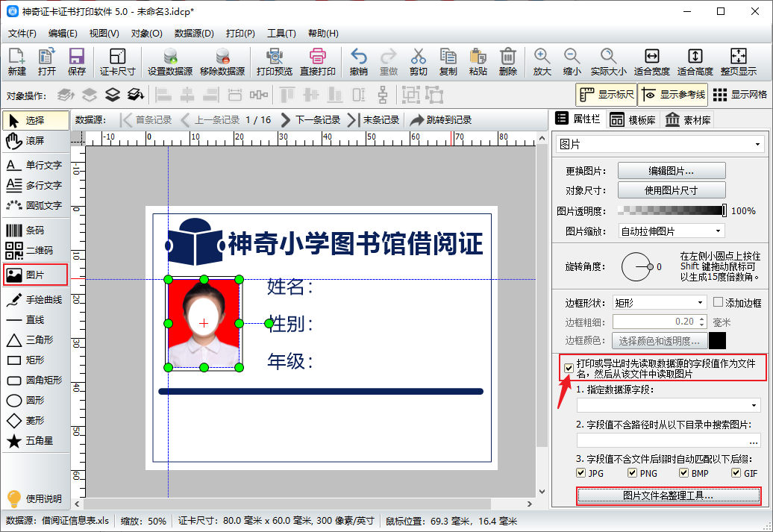Click the 编辑图片... (edit image) button
Screen dimensions: 773x532
(x=671, y=171)
